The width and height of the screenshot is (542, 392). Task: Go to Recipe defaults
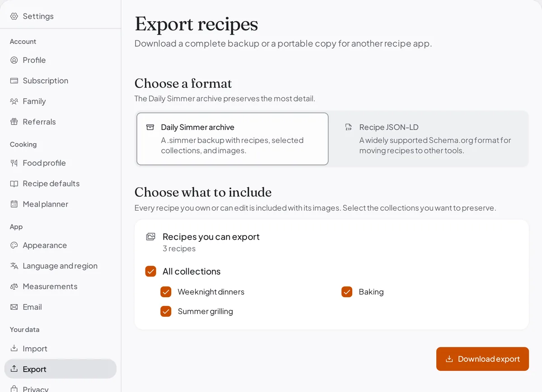61,184
